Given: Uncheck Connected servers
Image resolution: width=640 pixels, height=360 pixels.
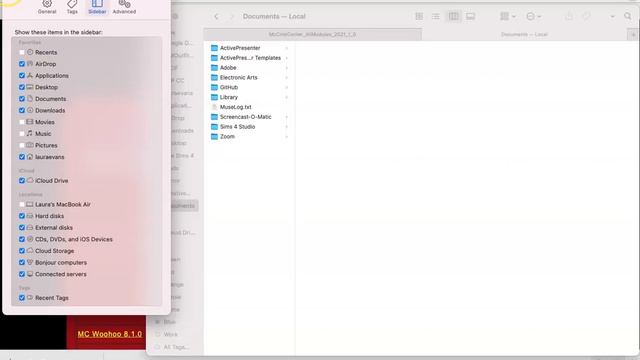Looking at the screenshot, I should tap(22, 274).
